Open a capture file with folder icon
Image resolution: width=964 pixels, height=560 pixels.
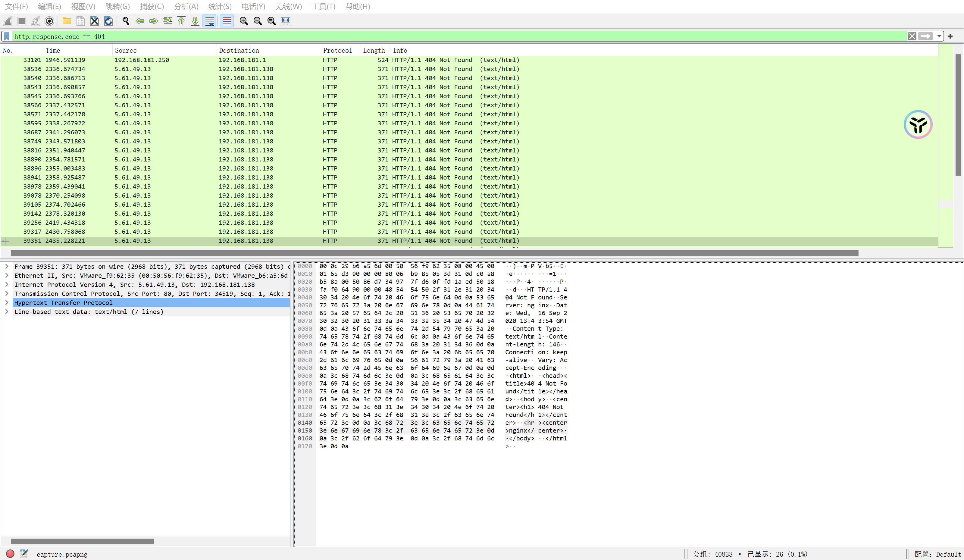pos(67,21)
